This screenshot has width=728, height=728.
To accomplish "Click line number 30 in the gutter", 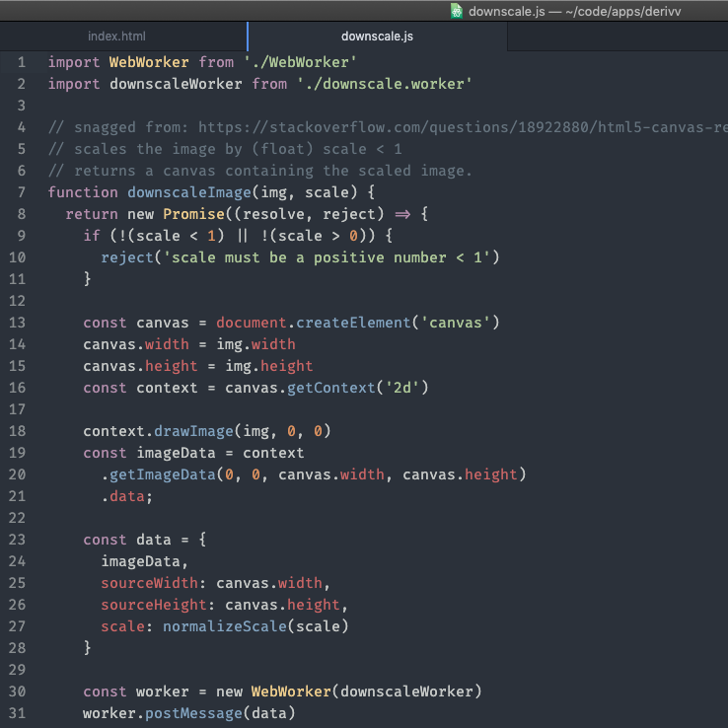I will click(x=17, y=692).
